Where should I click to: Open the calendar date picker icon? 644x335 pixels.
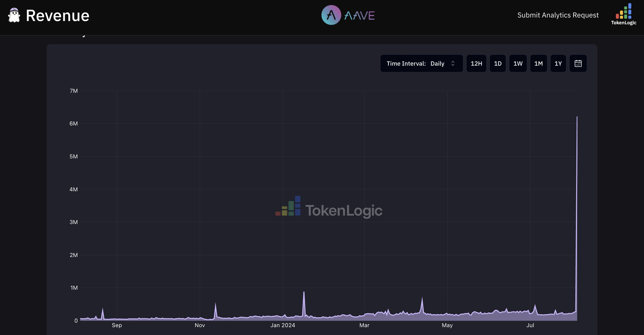click(578, 63)
